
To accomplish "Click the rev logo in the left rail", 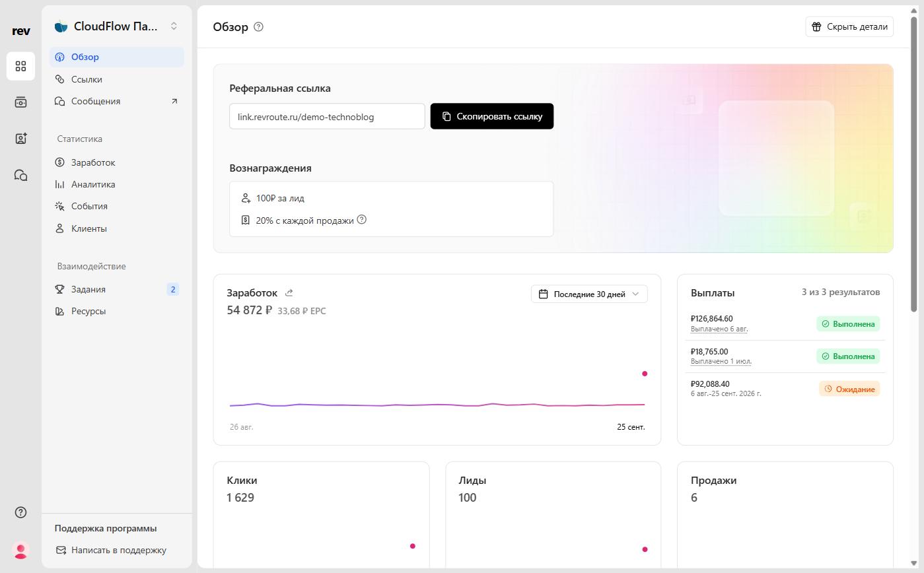I will (20, 31).
